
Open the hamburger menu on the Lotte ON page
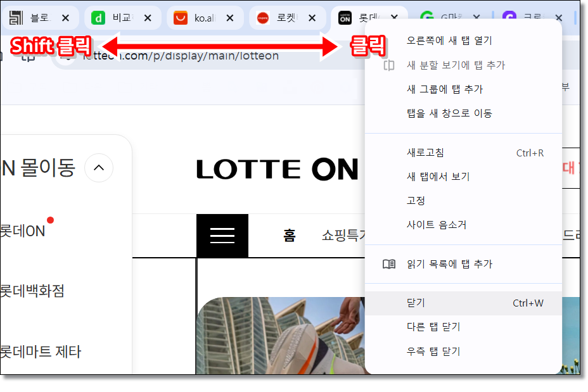click(222, 236)
